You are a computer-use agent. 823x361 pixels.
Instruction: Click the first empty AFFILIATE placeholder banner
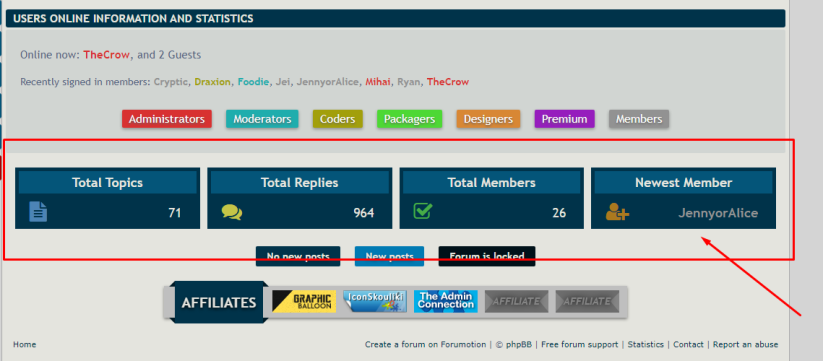(x=516, y=302)
